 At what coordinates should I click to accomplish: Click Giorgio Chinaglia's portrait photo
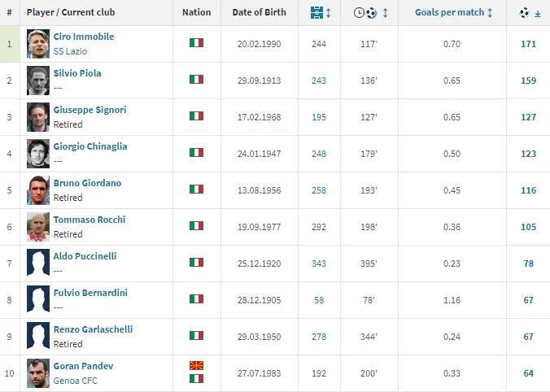(38, 154)
